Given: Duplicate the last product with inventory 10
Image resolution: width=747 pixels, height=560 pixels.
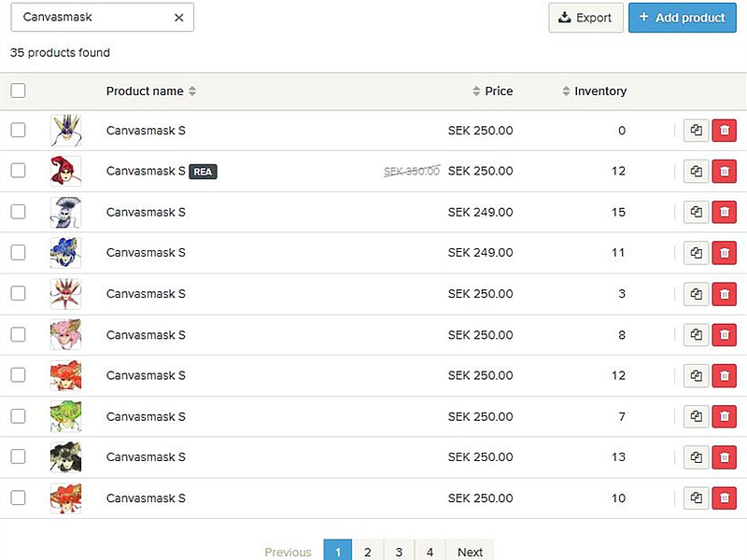Looking at the screenshot, I should click(x=696, y=498).
